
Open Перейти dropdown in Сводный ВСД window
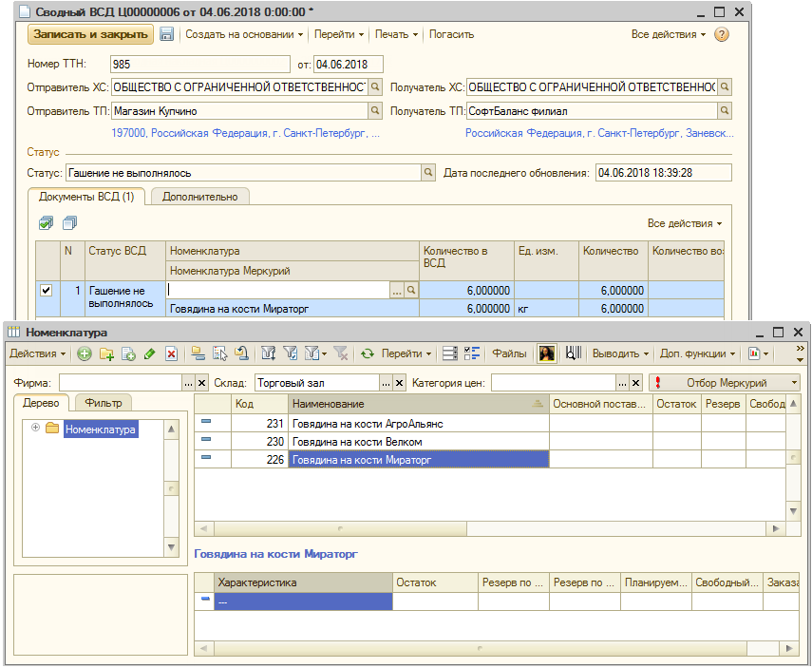[339, 34]
